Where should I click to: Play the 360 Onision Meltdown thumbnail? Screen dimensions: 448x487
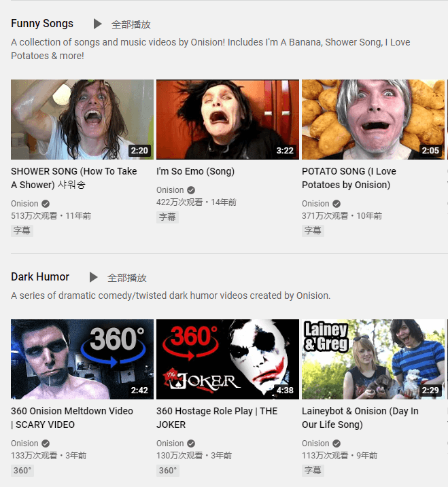pos(82,359)
